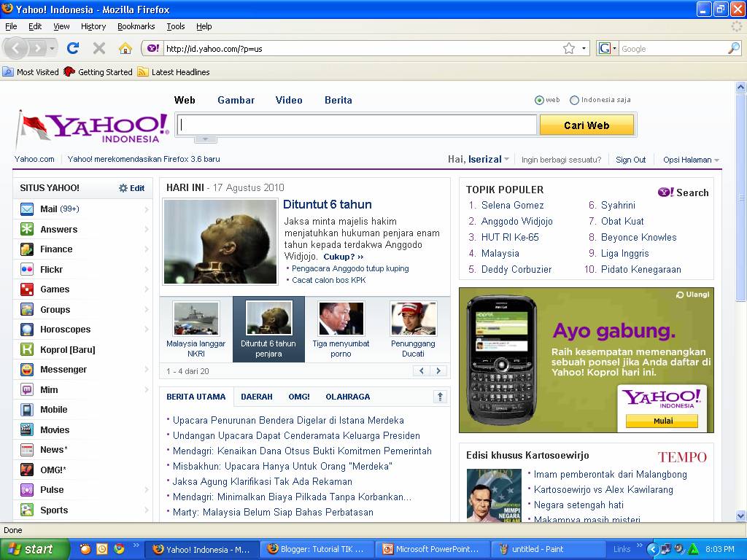Open the Groups sidebar icon
Screen dimensions: 747x560
27,309
